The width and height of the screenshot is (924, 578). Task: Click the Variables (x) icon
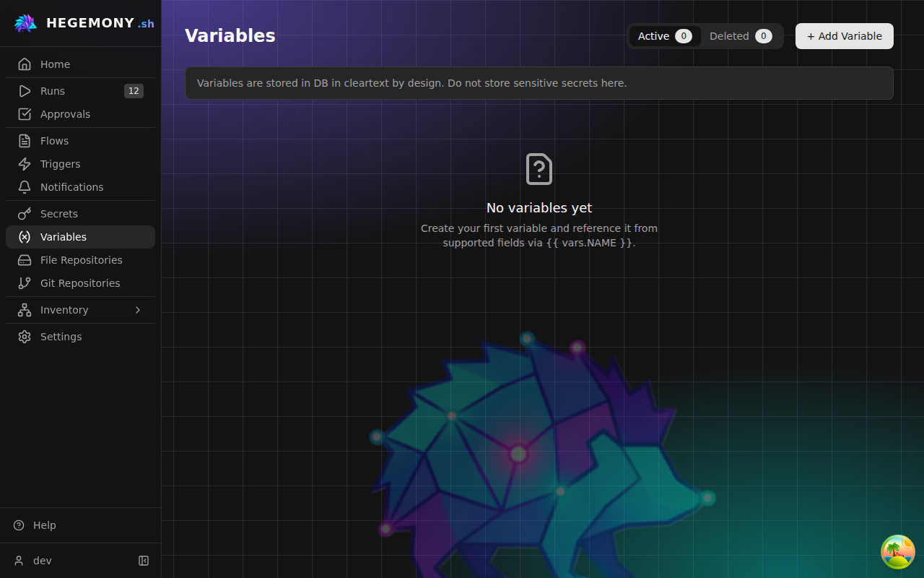click(x=25, y=237)
